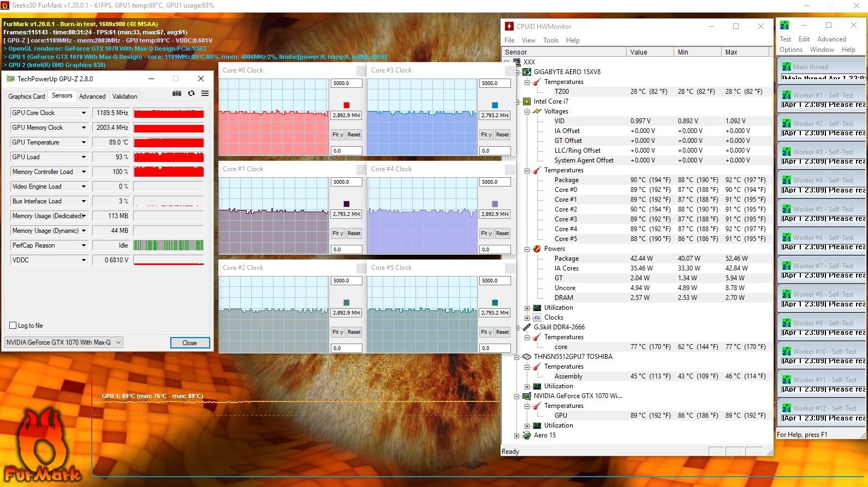This screenshot has height=487, width=868.
Task: Click the Worker #7 Self-Test window icon
Action: 787,266
